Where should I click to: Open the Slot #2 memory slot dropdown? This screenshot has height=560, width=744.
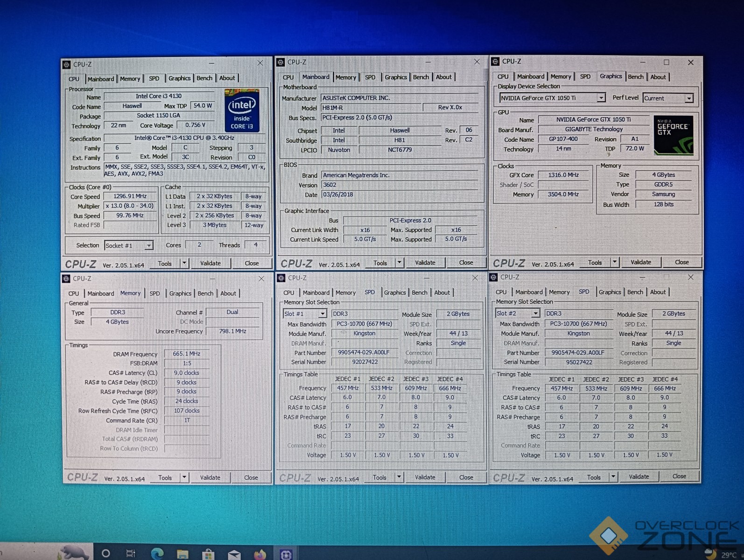pyautogui.click(x=535, y=313)
